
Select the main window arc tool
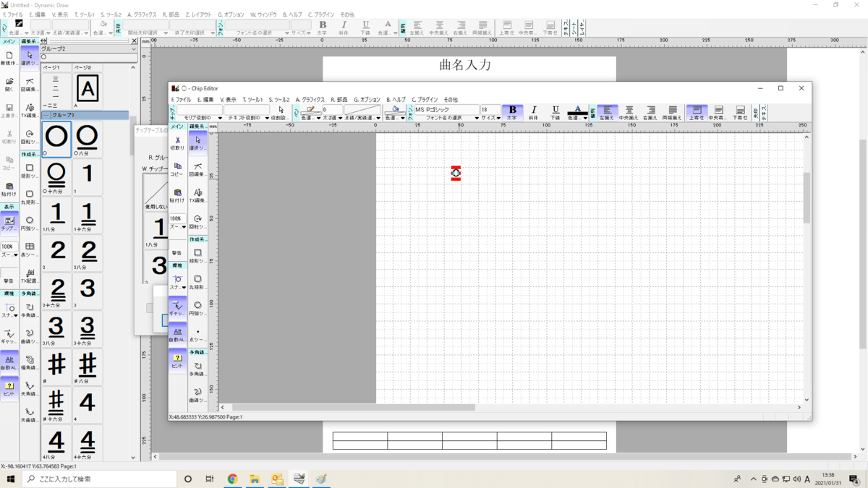(30, 223)
